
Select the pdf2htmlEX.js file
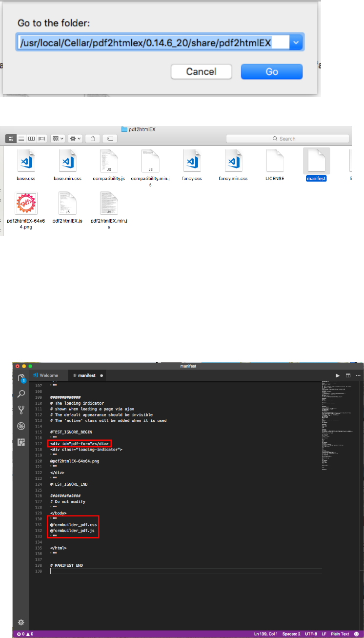click(x=67, y=207)
